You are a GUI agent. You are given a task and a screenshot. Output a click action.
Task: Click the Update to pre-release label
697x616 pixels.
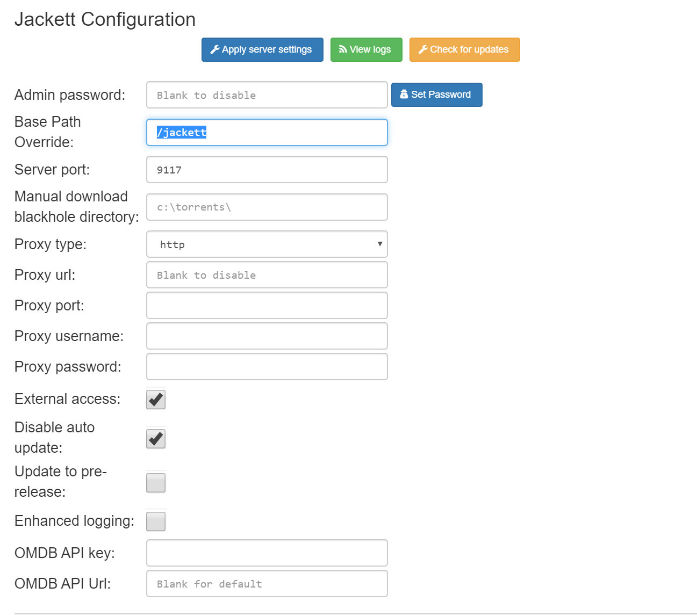[61, 482]
